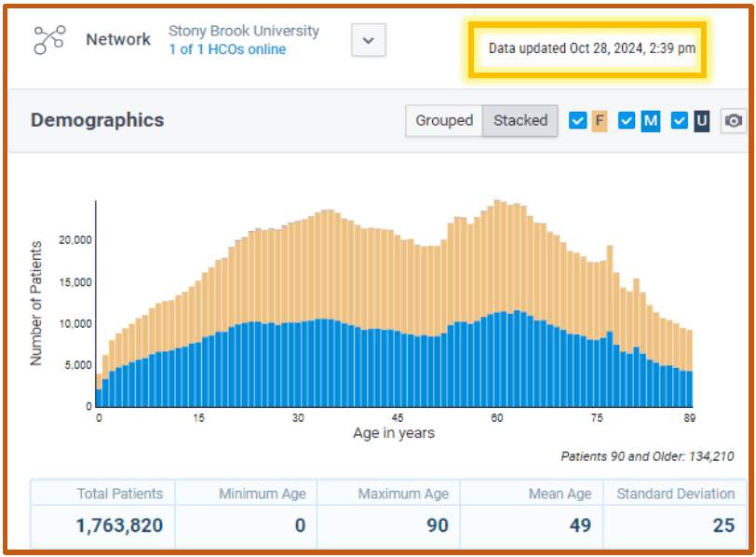The width and height of the screenshot is (756, 557).
Task: Take chart snapshot with camera icon
Action: (x=734, y=120)
